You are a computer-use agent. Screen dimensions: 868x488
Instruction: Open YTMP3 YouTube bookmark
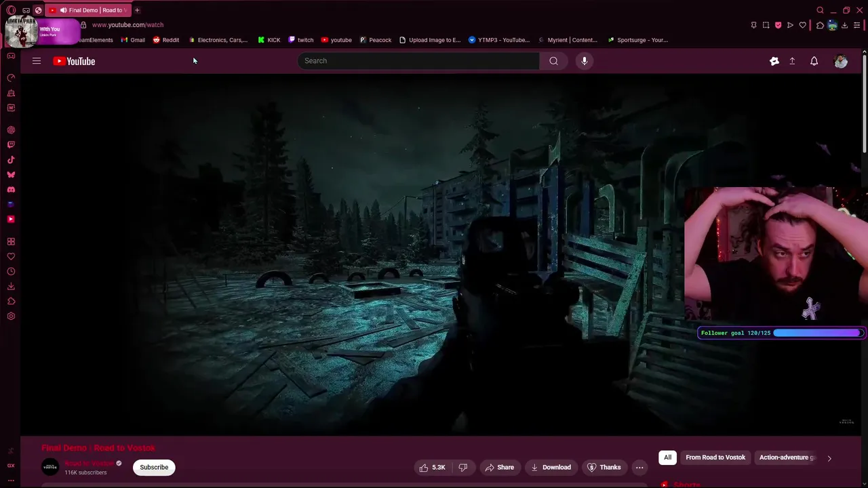[499, 40]
